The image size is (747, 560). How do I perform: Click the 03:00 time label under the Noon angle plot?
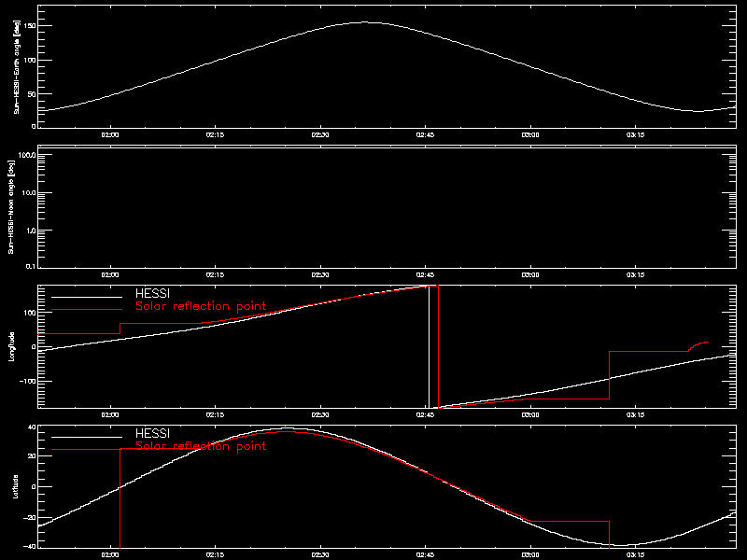pos(530,275)
